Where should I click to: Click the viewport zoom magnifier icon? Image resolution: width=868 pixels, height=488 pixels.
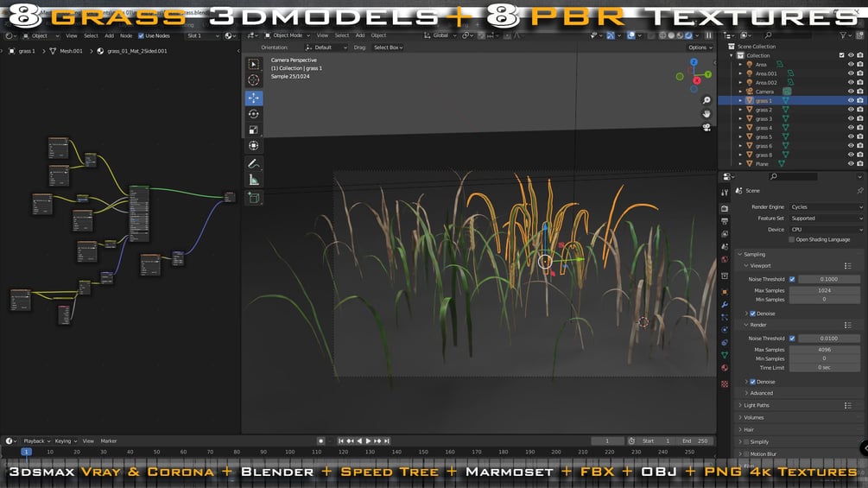tap(706, 100)
